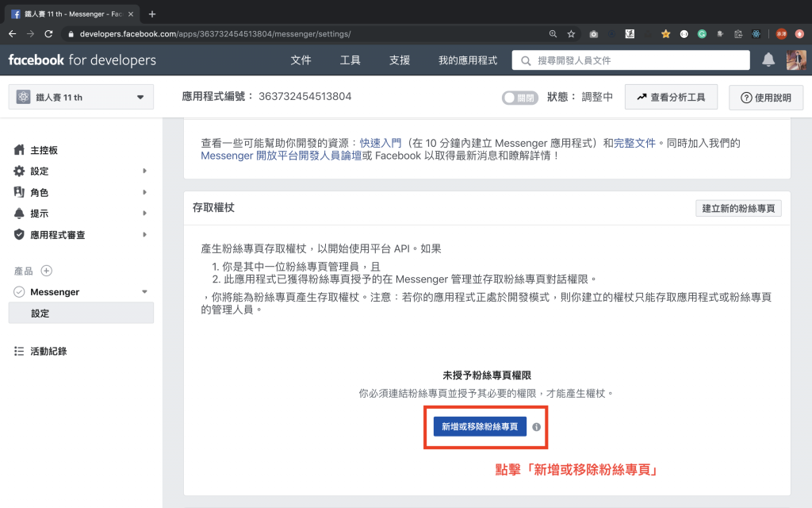The width and height of the screenshot is (812, 508).
Task: Click the camera extension icon
Action: coord(593,34)
